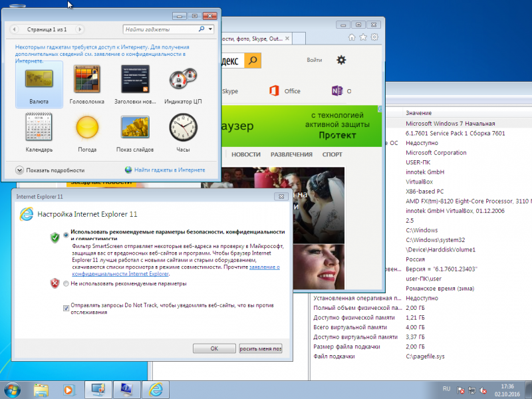Click the Yandex orange search button

coord(253,61)
